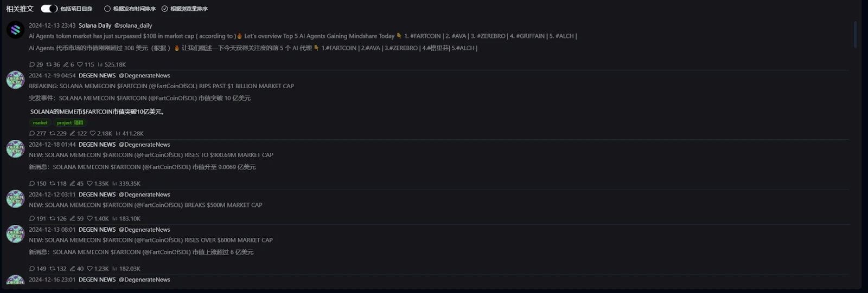This screenshot has height=293, width=868.
Task: Click DEGEN NEWS avatar on 2024-12-13 08:01 tweet
Action: tap(15, 234)
